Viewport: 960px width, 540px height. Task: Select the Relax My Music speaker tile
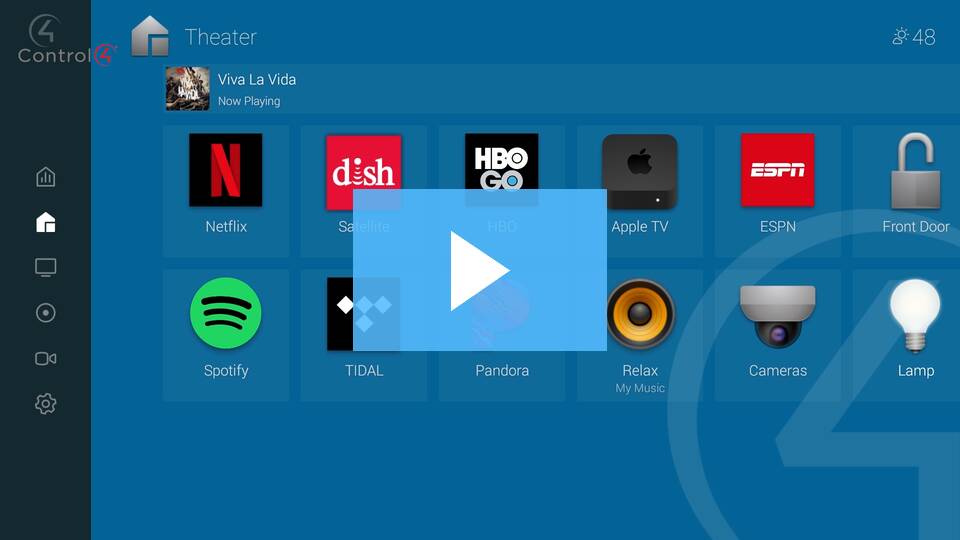[x=640, y=335]
